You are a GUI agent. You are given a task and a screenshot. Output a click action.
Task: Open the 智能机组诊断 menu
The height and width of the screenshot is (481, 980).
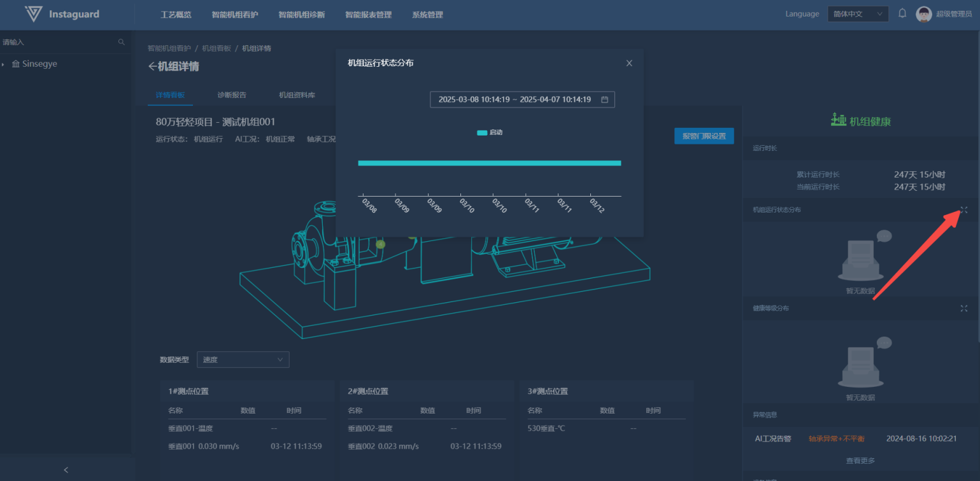[301, 15]
